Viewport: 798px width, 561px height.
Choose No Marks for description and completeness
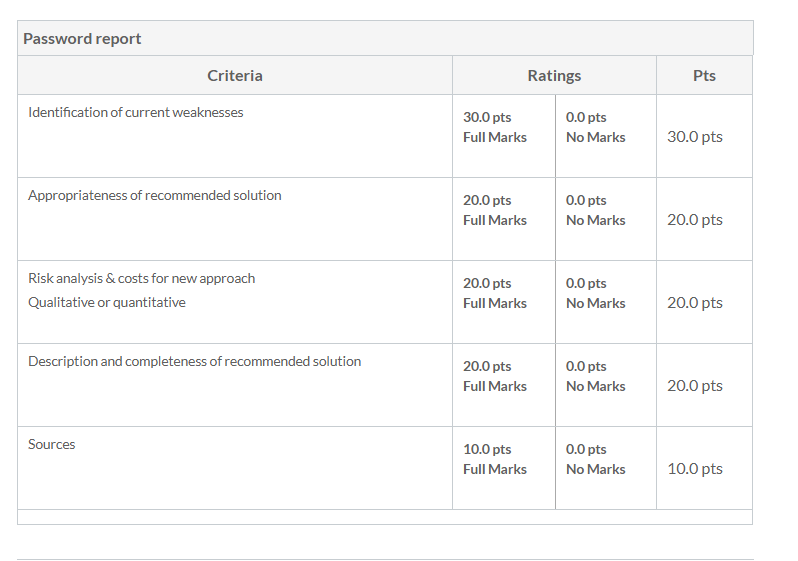point(606,385)
